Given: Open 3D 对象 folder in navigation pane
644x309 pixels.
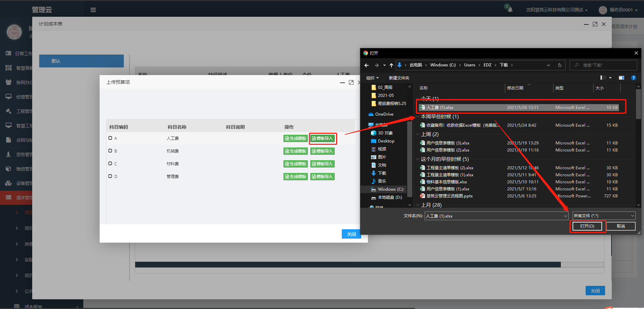Looking at the screenshot, I should coord(382,133).
